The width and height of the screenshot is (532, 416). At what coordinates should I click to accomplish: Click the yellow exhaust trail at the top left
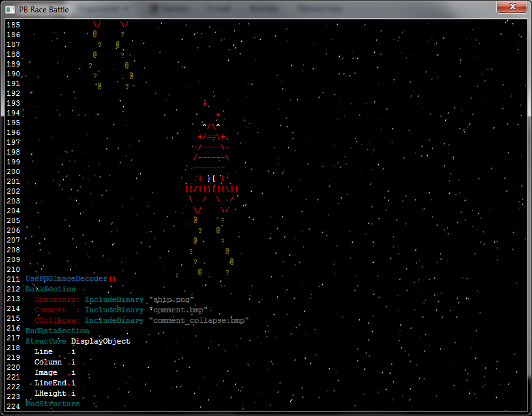click(x=111, y=59)
